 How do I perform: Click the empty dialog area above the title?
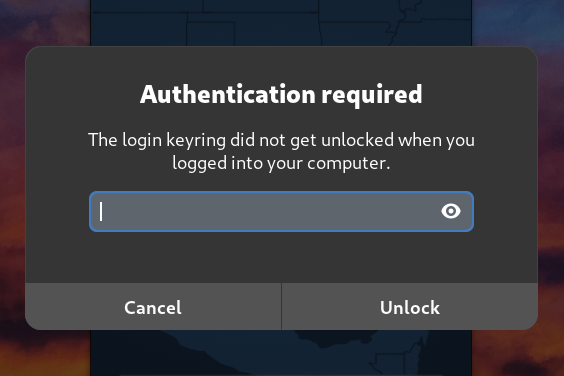(x=281, y=63)
